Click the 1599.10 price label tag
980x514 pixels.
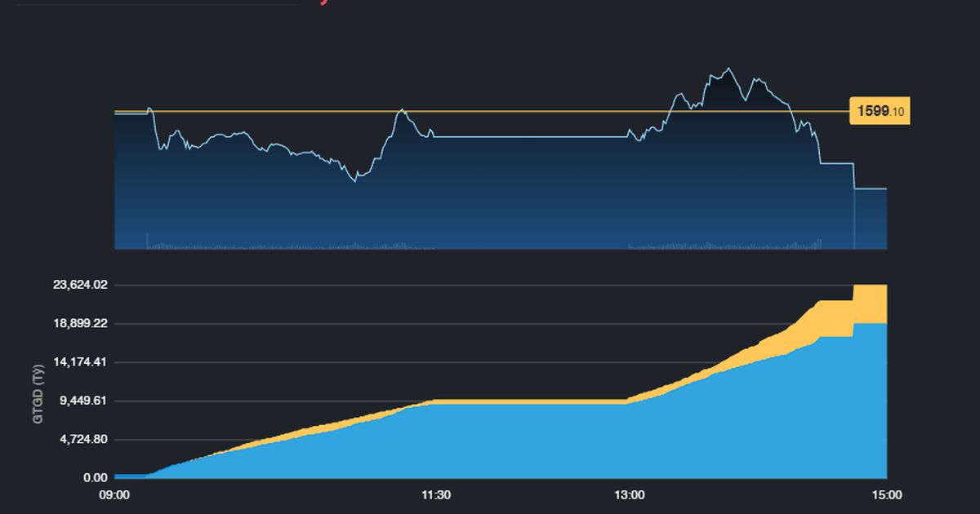(880, 112)
